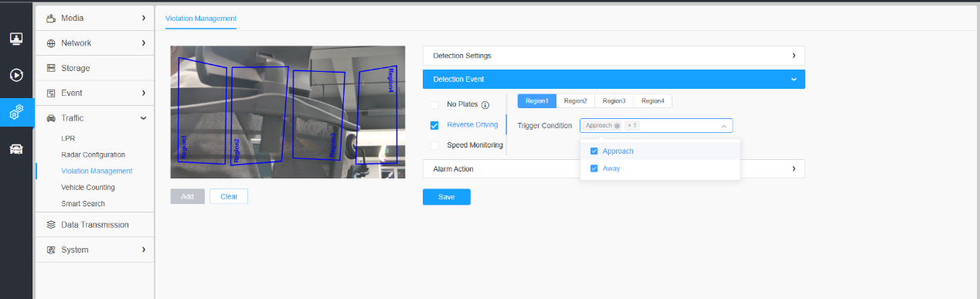Click the Clear button below the preview
This screenshot has height=299, width=980.
[229, 196]
